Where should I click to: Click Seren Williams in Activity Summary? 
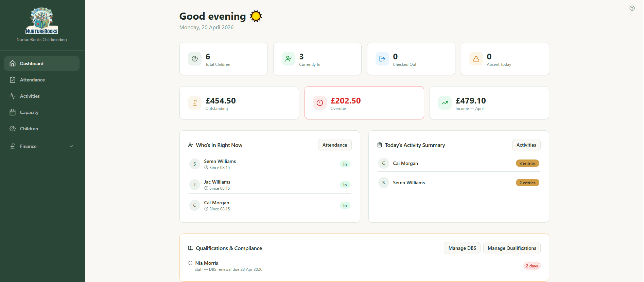point(409,183)
